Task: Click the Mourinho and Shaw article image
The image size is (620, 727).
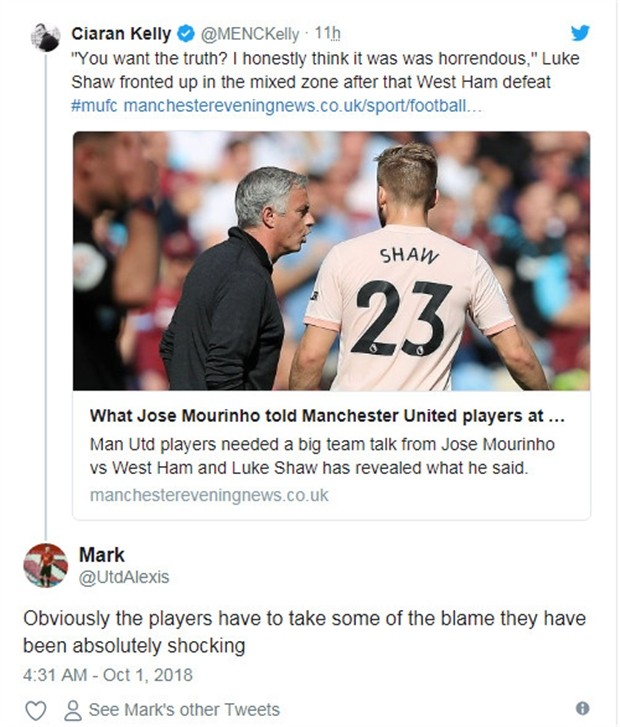Action: pyautogui.click(x=331, y=261)
